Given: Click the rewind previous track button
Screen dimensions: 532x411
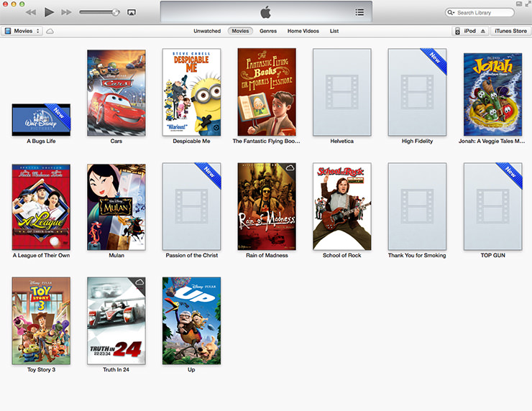Looking at the screenshot, I should pos(31,12).
